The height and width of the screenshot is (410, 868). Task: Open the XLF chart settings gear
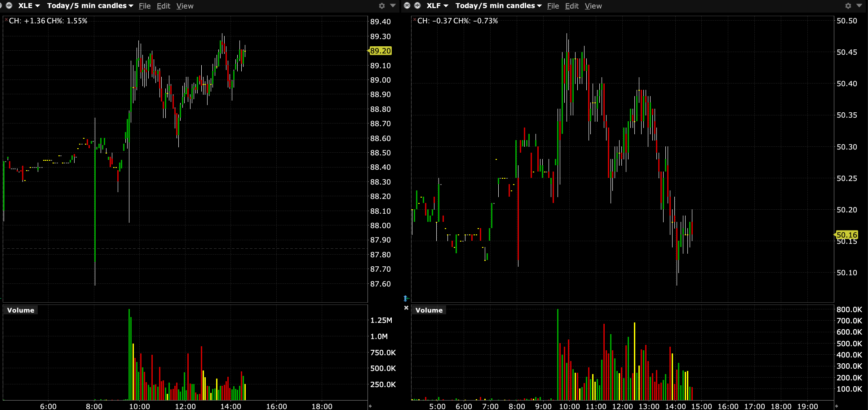(848, 6)
